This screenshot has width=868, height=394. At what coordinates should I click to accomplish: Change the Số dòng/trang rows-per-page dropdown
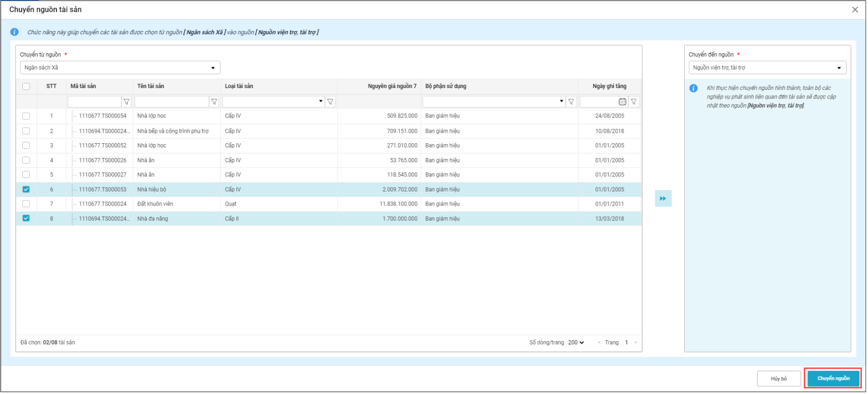pyautogui.click(x=576, y=343)
